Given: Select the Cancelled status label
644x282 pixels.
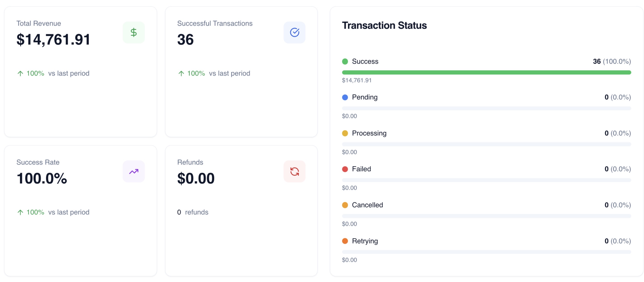Looking at the screenshot, I should [367, 205].
